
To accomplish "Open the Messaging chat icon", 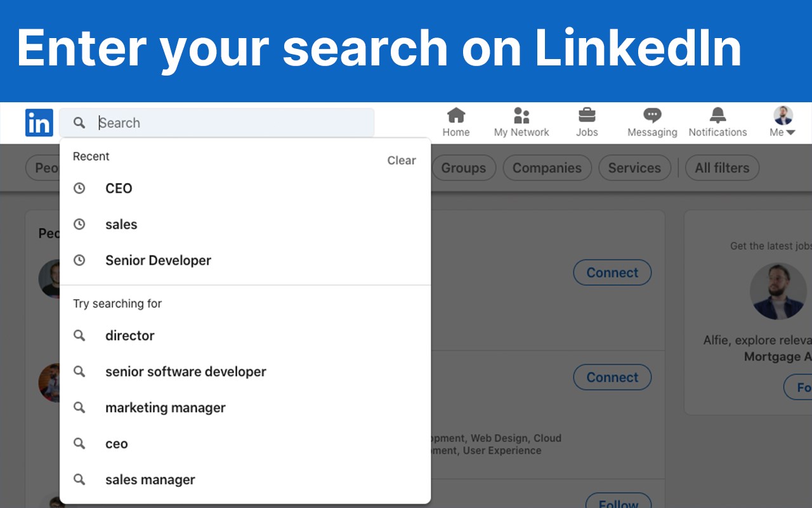I will pos(652,116).
